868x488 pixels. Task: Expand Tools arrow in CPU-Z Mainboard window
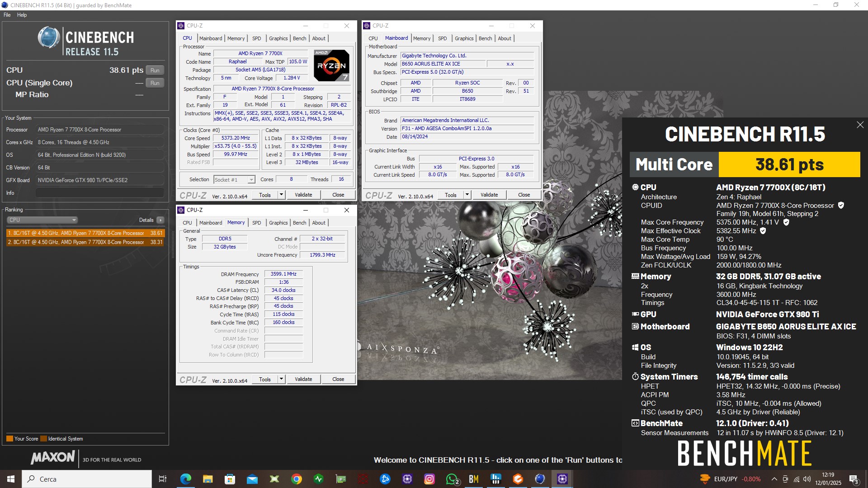(467, 195)
